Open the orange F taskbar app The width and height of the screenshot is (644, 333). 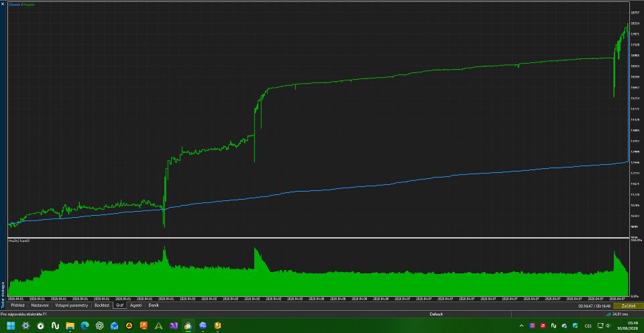tap(144, 326)
